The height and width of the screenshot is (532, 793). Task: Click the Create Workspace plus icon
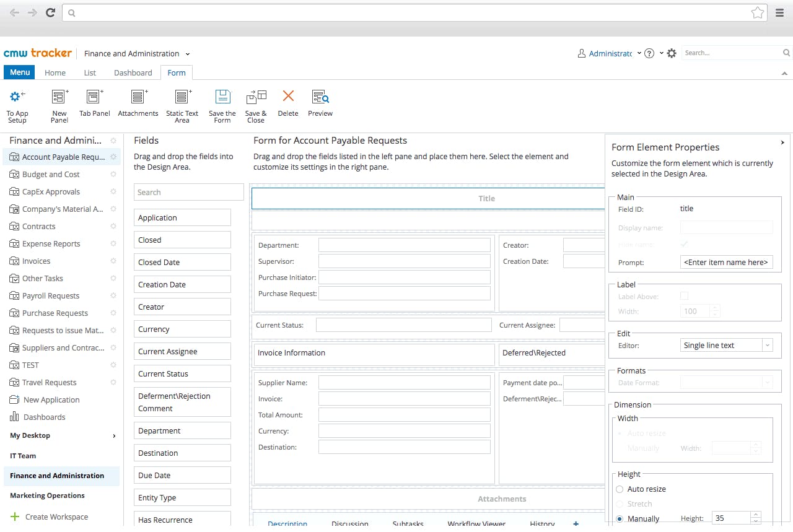point(15,517)
